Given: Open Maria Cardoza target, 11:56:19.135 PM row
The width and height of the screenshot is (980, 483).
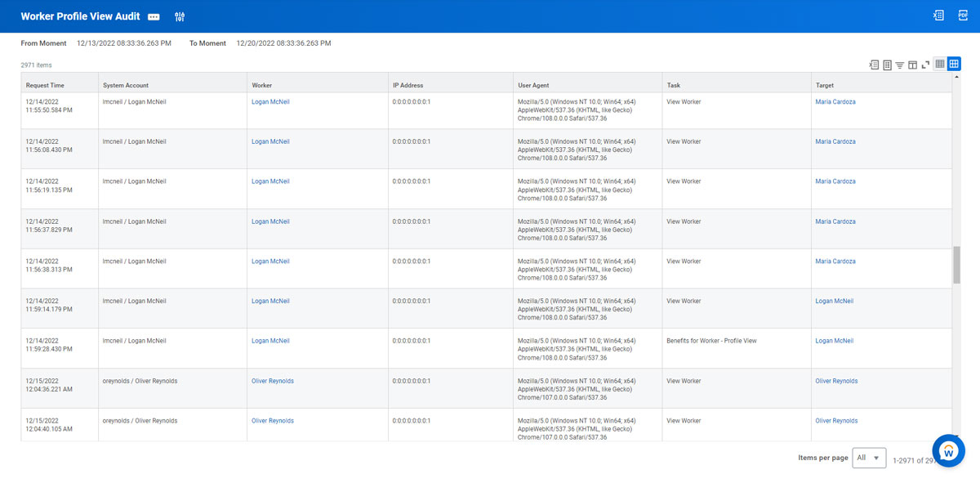Looking at the screenshot, I should pyautogui.click(x=835, y=181).
